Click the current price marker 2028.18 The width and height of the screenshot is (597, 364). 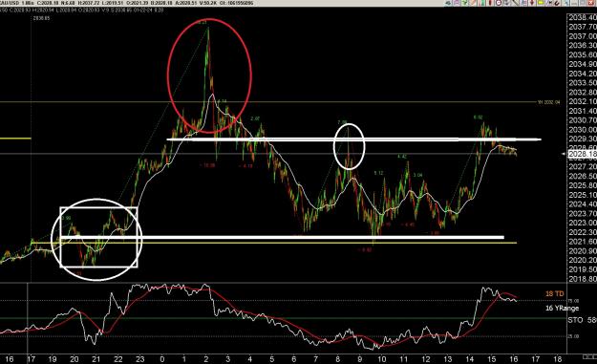point(582,154)
